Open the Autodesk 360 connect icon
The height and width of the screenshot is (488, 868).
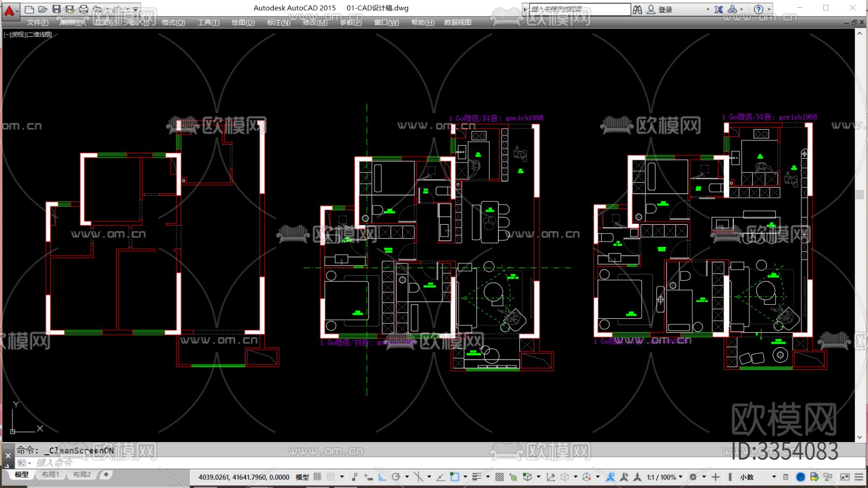732,9
